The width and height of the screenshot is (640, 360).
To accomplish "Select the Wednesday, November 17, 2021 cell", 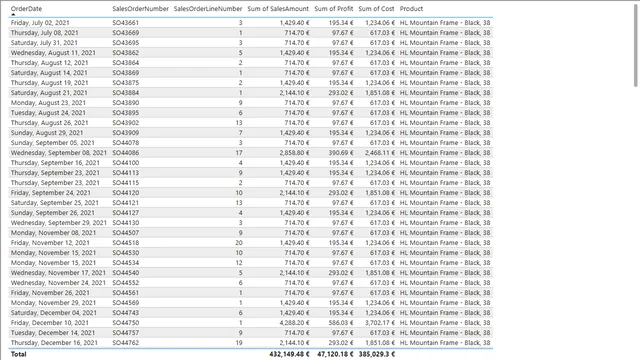I will pos(58,273).
